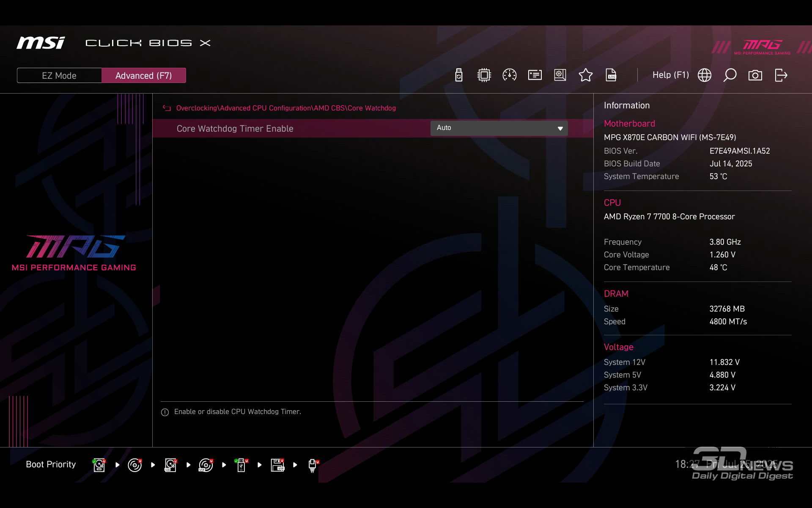Click the CPU section heading

pyautogui.click(x=612, y=203)
